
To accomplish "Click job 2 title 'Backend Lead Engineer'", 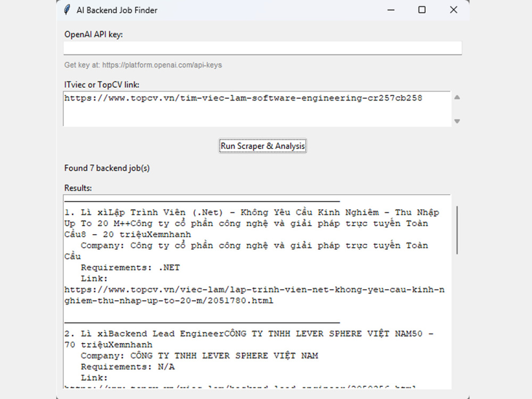I will [x=166, y=334].
